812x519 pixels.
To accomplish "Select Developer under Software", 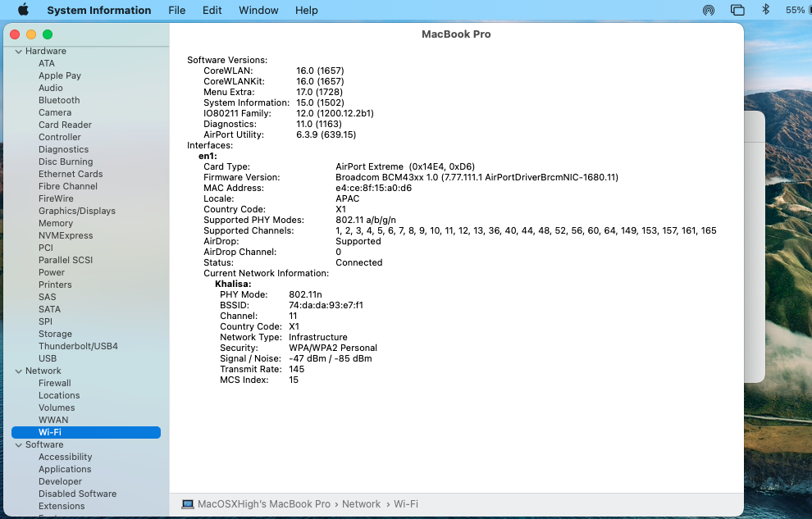I will (x=60, y=482).
